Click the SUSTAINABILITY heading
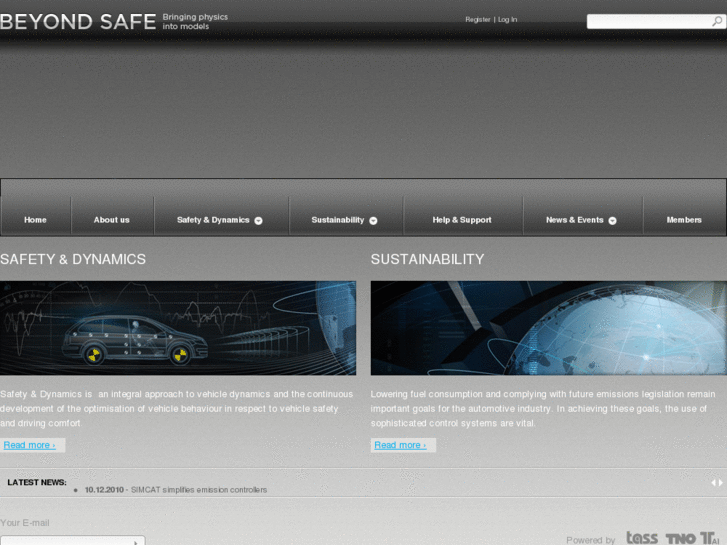The height and width of the screenshot is (545, 727). pos(427,259)
